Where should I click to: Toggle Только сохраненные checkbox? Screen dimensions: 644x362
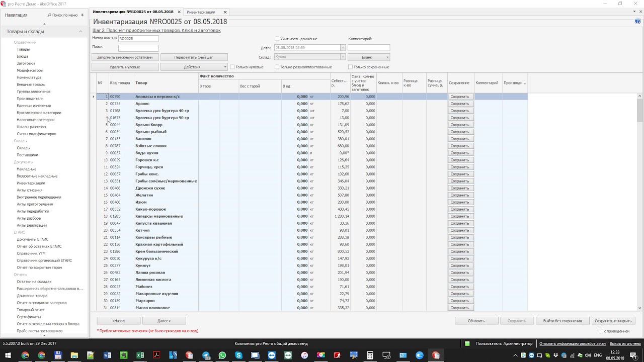coord(350,67)
